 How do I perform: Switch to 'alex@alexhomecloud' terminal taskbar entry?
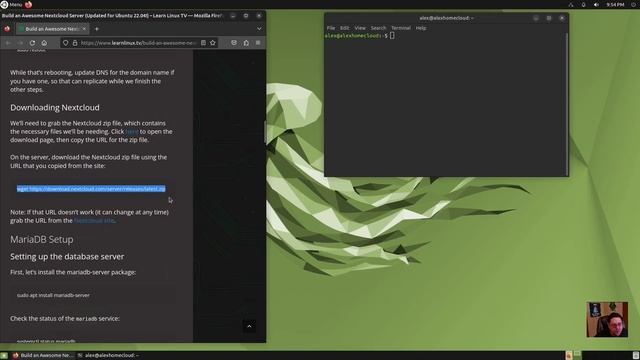tap(109, 356)
